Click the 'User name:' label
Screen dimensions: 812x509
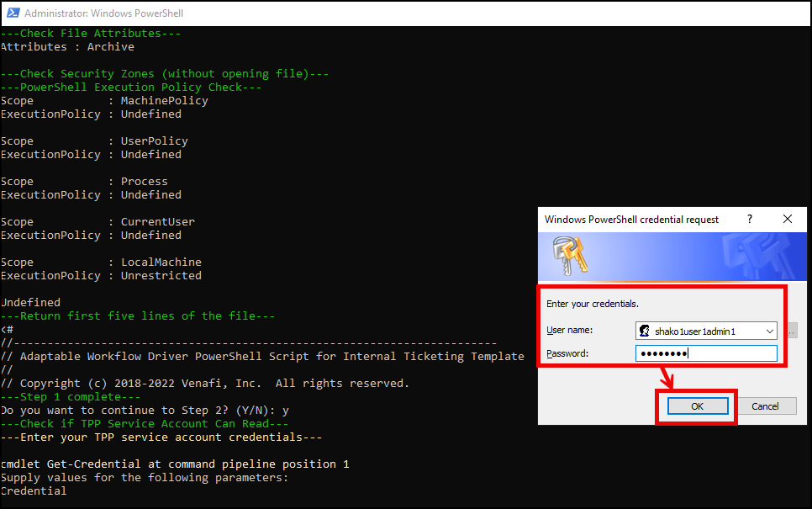[x=570, y=330]
